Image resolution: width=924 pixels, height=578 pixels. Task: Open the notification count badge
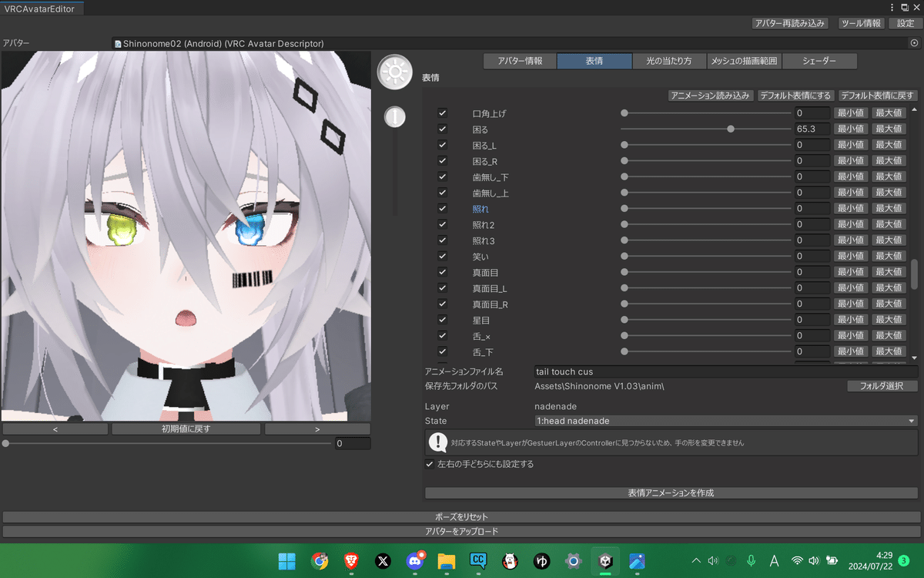pyautogui.click(x=903, y=560)
